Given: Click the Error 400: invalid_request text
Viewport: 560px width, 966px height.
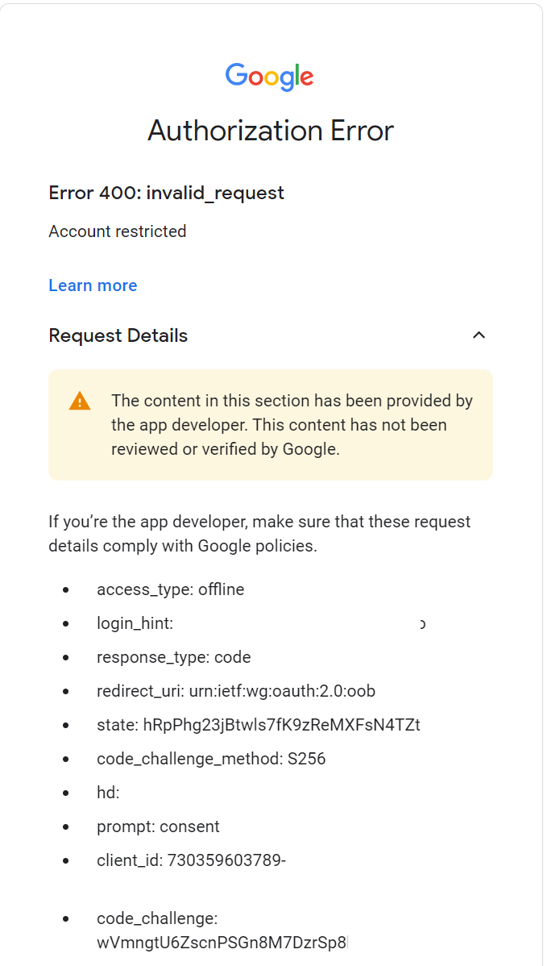Looking at the screenshot, I should [x=166, y=193].
